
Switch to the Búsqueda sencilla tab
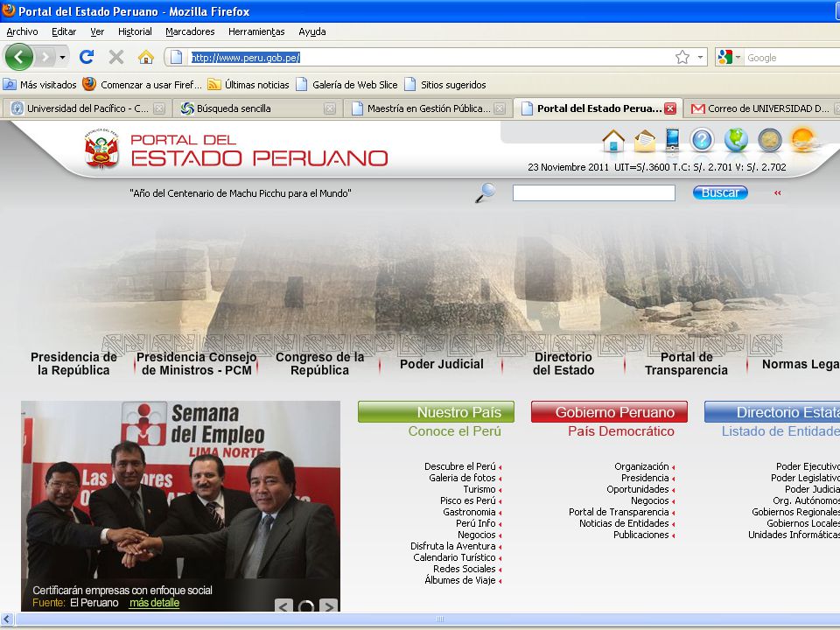pos(258,108)
